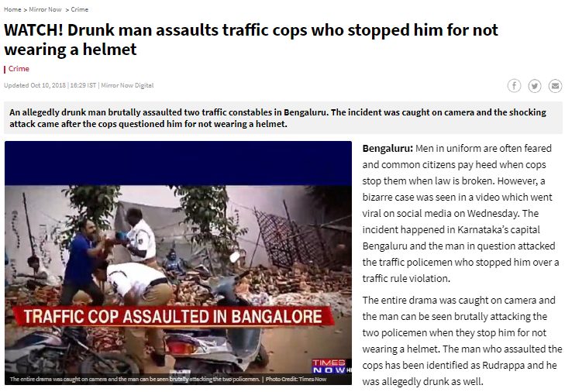Click the first paragraph about men in uniform

pos(460,213)
